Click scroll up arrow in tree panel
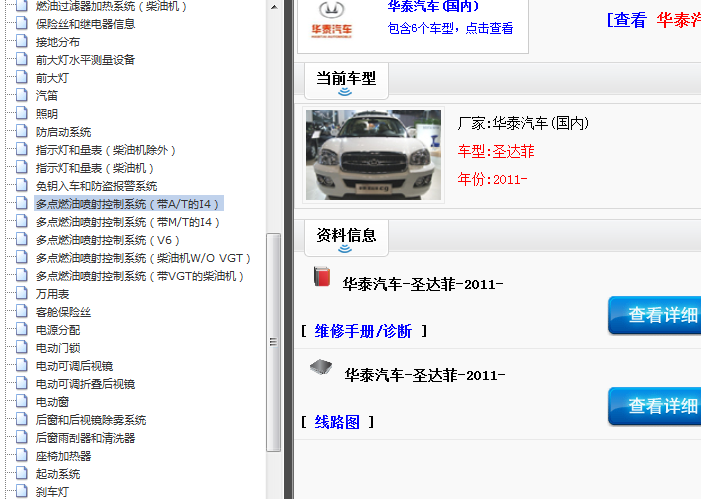 [x=274, y=7]
